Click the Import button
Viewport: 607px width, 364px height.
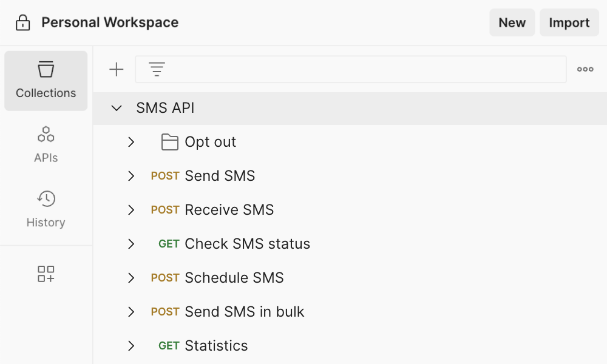(x=569, y=23)
